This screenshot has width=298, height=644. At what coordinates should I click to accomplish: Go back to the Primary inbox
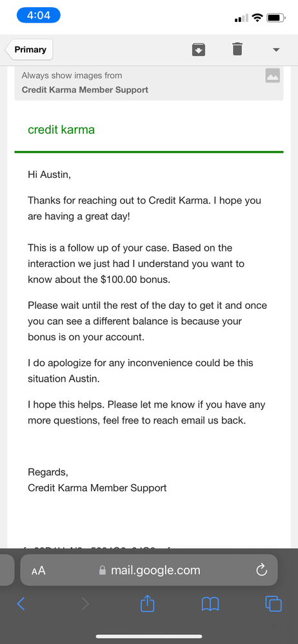pyautogui.click(x=29, y=50)
